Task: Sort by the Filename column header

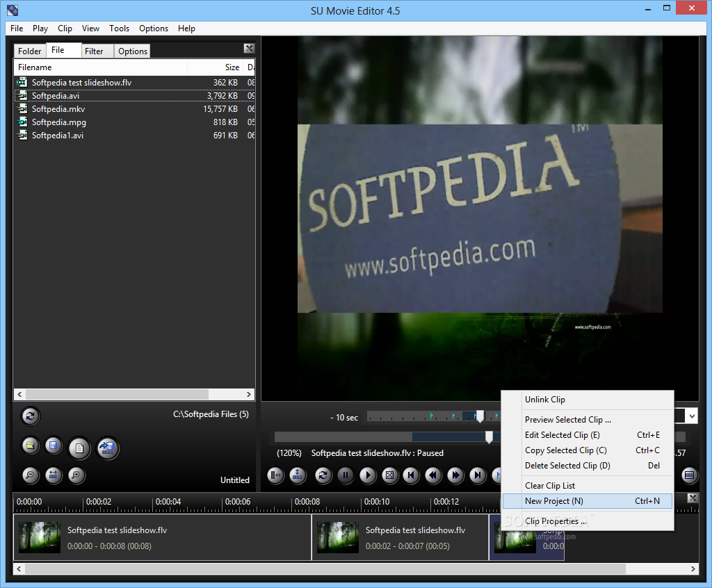Action: point(101,67)
